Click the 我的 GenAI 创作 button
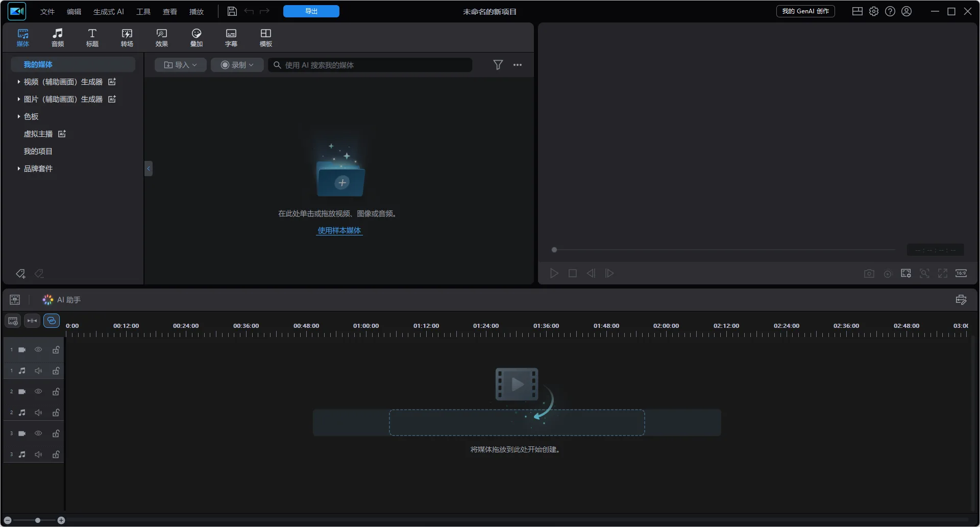This screenshot has height=527, width=980. pos(805,11)
